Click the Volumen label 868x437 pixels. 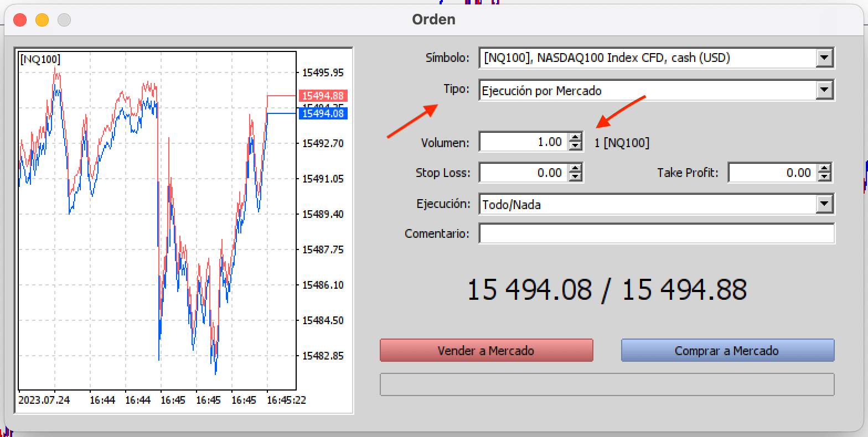coord(445,143)
